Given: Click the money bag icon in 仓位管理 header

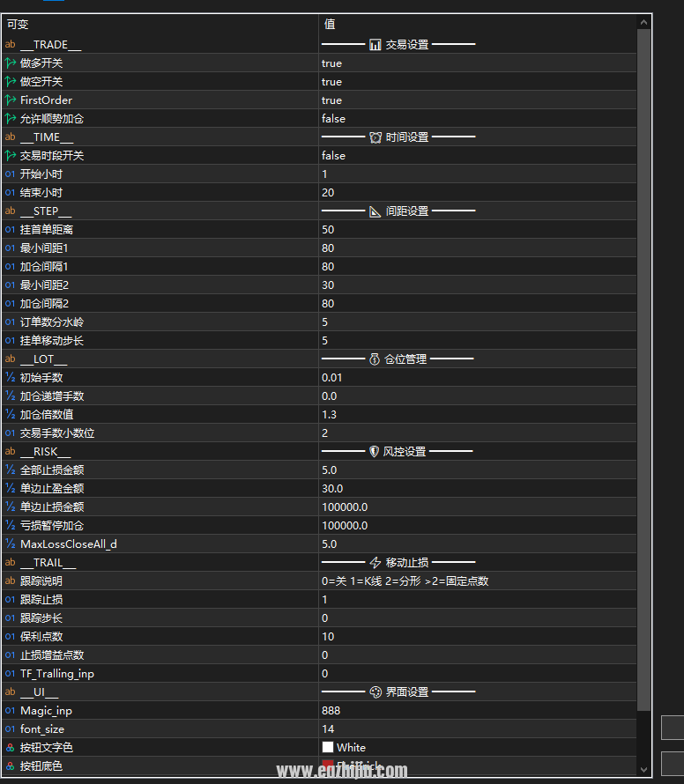Looking at the screenshot, I should (375, 359).
